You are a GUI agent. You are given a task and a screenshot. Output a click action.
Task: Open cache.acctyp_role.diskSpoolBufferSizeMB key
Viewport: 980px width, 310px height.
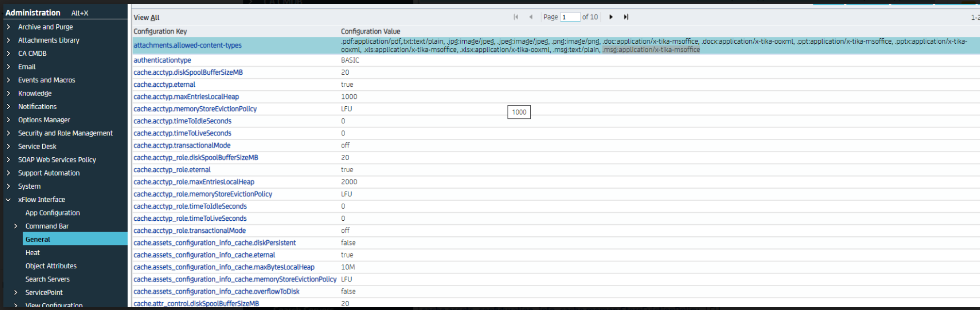coord(196,158)
